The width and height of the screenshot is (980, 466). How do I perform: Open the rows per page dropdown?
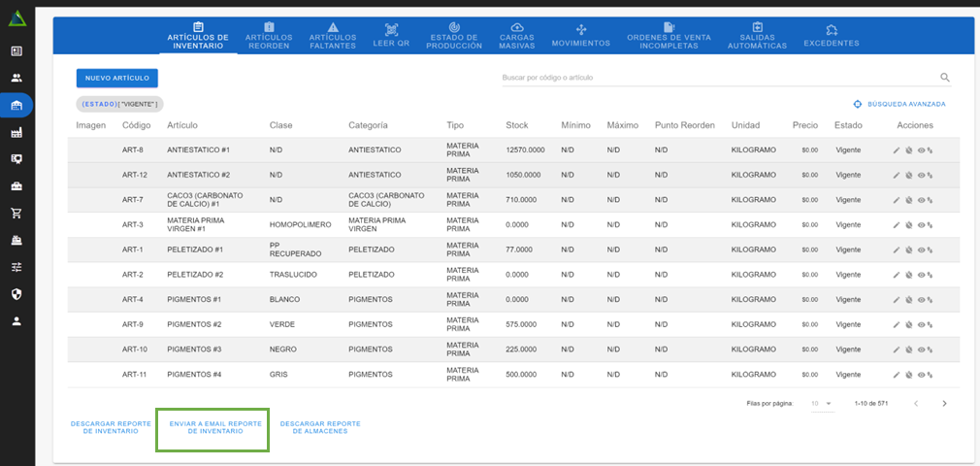tap(822, 403)
